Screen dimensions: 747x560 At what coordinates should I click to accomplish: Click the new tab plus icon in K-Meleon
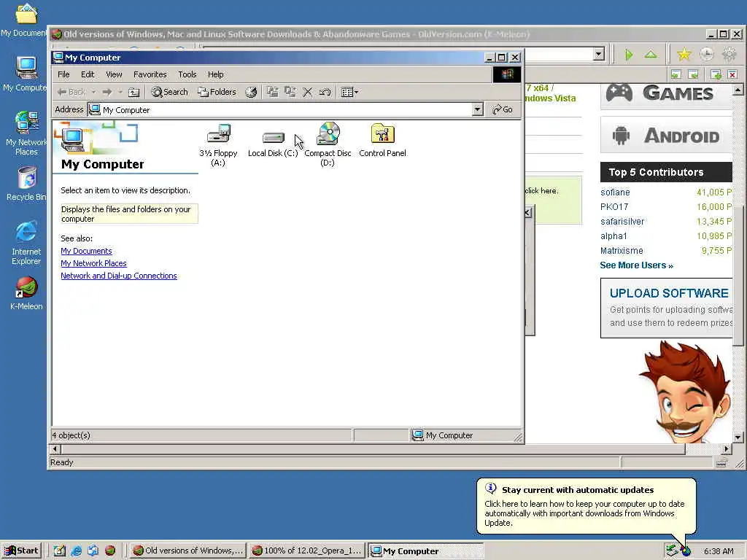point(716,74)
